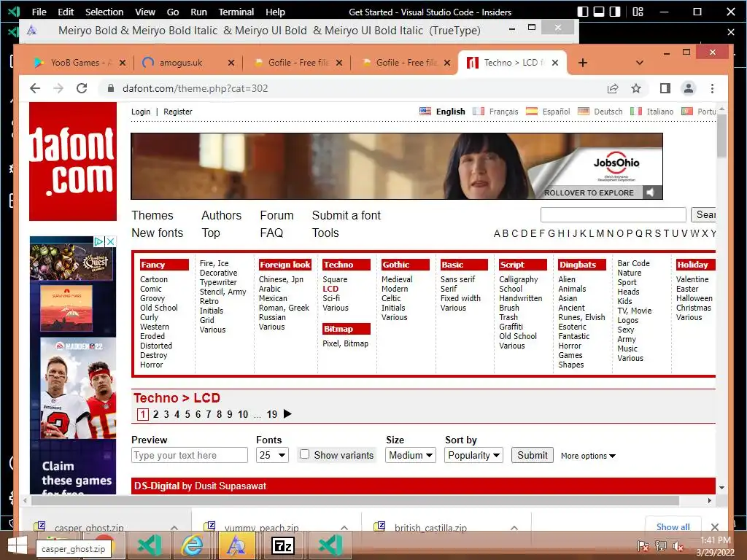Click the volume icon in system tray

pyautogui.click(x=678, y=546)
